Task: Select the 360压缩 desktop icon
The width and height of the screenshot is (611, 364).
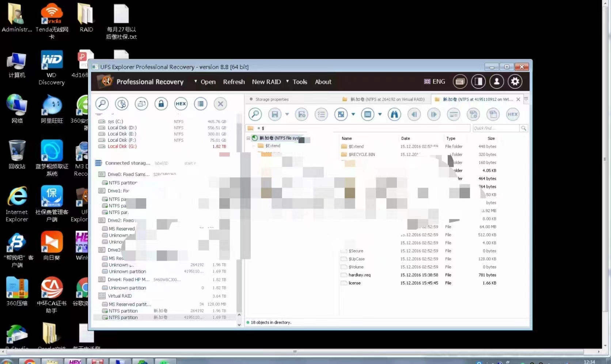Action: pyautogui.click(x=17, y=291)
